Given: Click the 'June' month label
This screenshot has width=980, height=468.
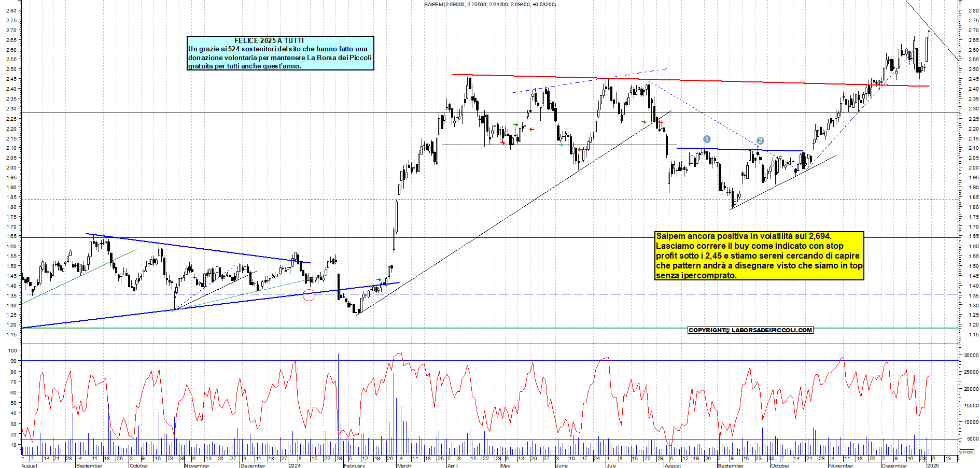Looking at the screenshot, I should click(562, 465).
